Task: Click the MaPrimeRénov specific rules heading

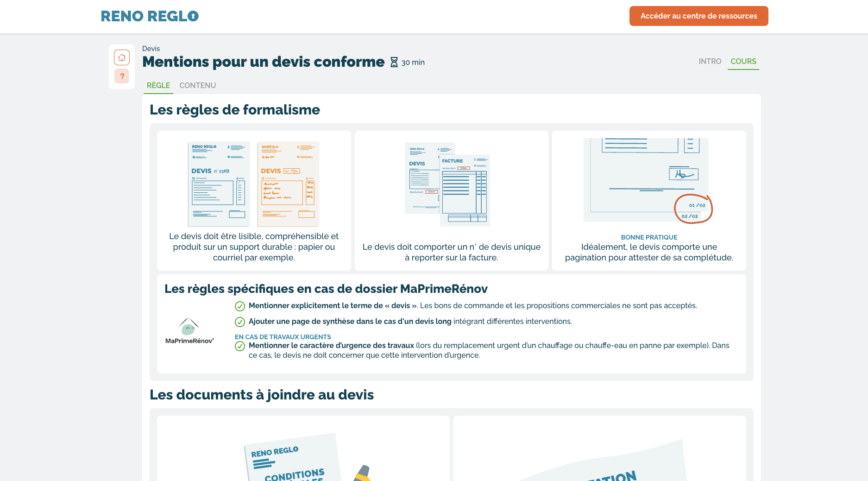Action: click(326, 289)
